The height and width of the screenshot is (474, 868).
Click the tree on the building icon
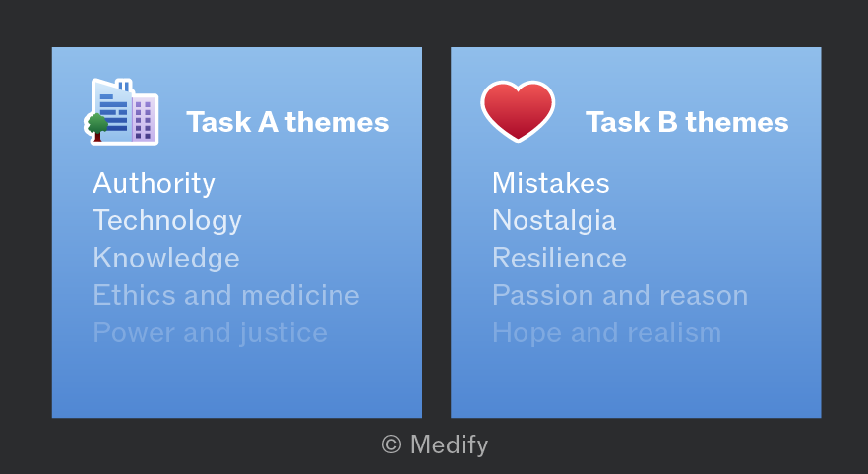pyautogui.click(x=97, y=127)
